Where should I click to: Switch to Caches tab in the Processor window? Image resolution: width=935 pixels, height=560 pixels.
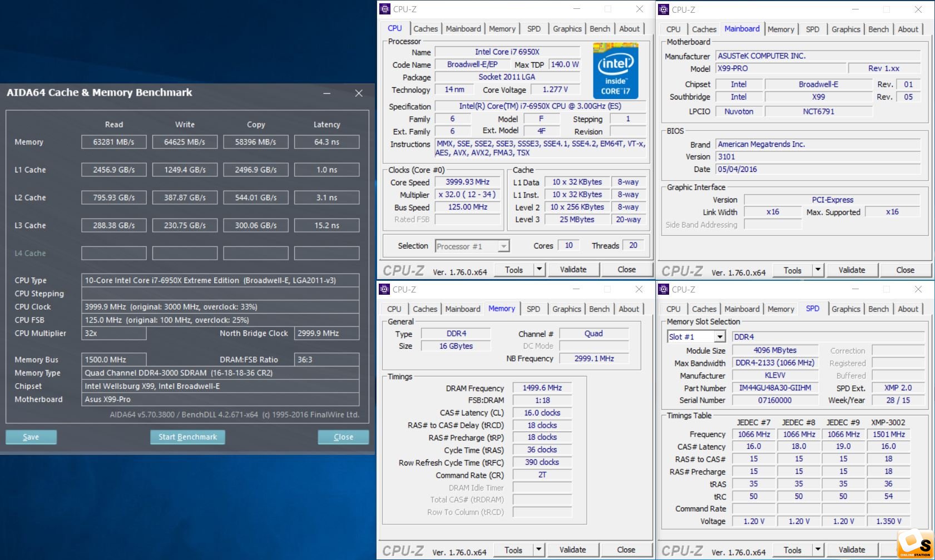[x=426, y=29]
